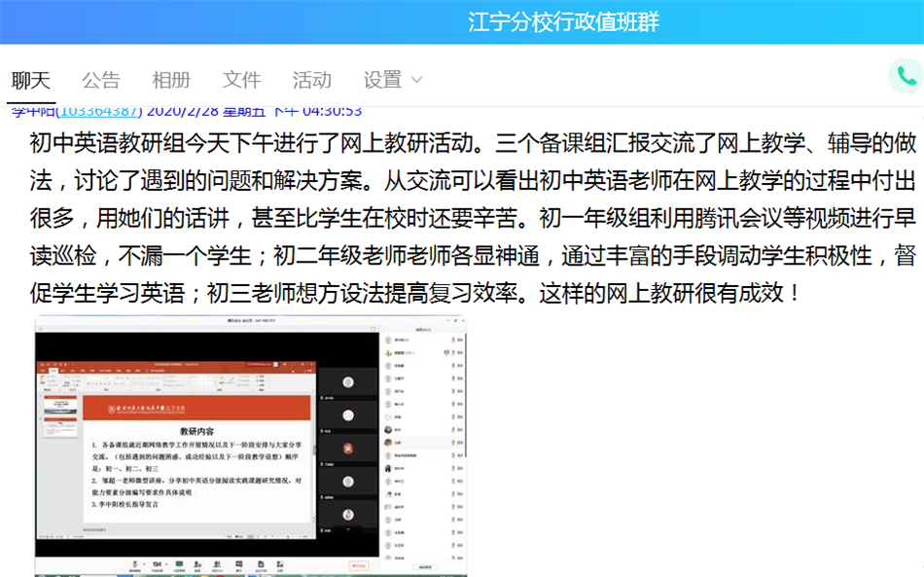Click the chat icon in meeting toolbar

(239, 564)
